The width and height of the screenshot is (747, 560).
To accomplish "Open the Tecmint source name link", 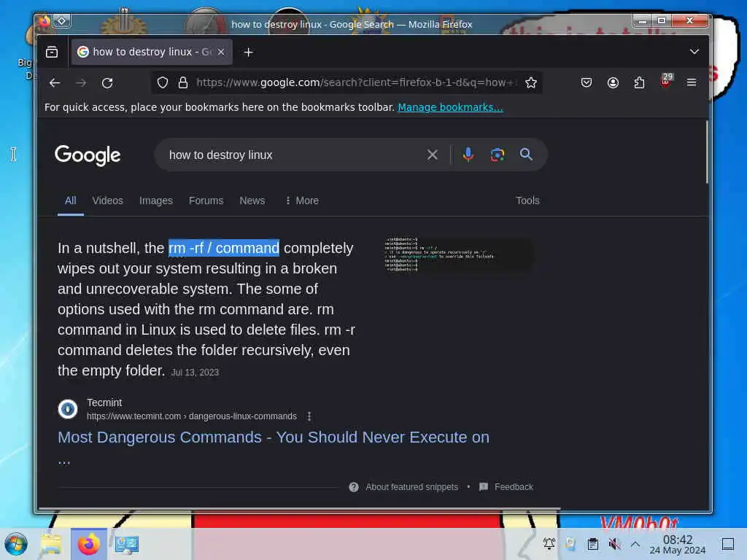I will click(x=104, y=402).
